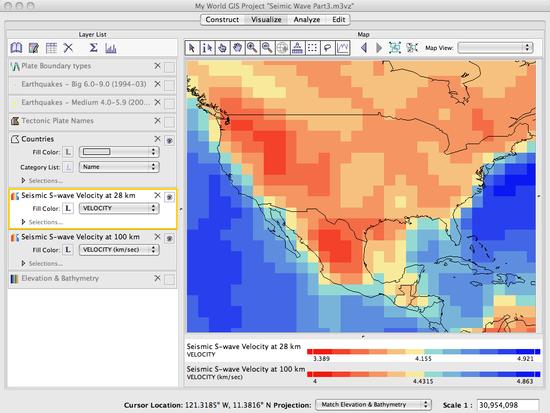Remove the Tectonic Plate Names layer

tap(157, 121)
